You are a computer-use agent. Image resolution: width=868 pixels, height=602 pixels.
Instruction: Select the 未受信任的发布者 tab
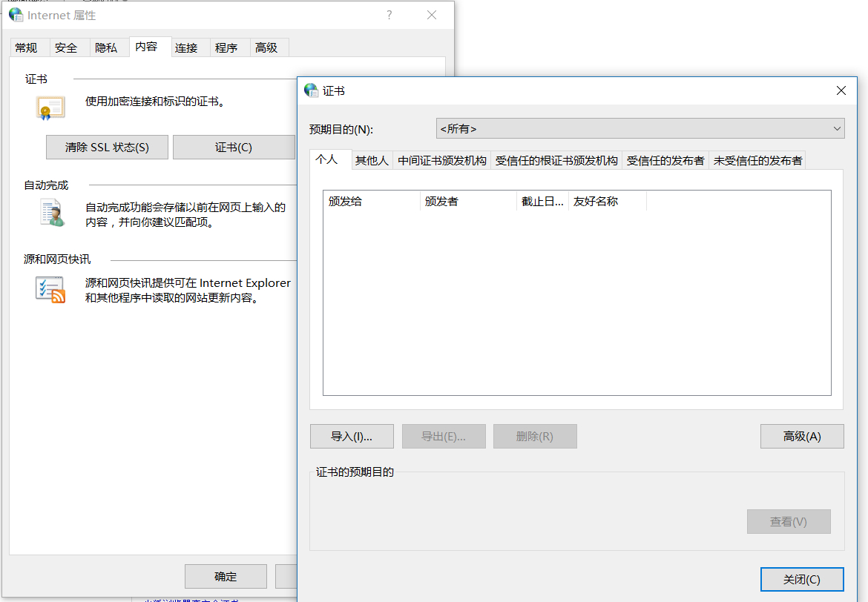coord(757,160)
